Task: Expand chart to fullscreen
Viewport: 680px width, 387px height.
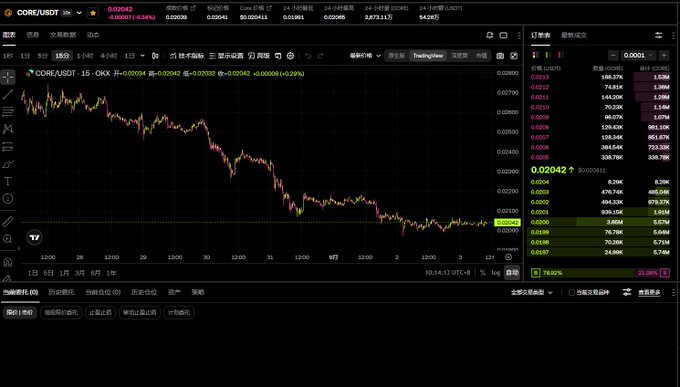Action: (x=514, y=56)
